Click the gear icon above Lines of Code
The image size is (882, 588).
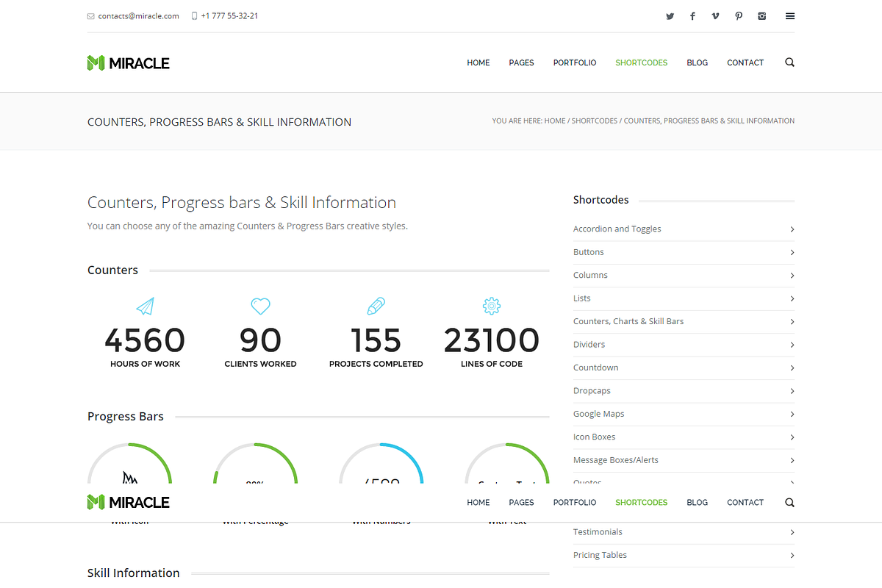492,306
